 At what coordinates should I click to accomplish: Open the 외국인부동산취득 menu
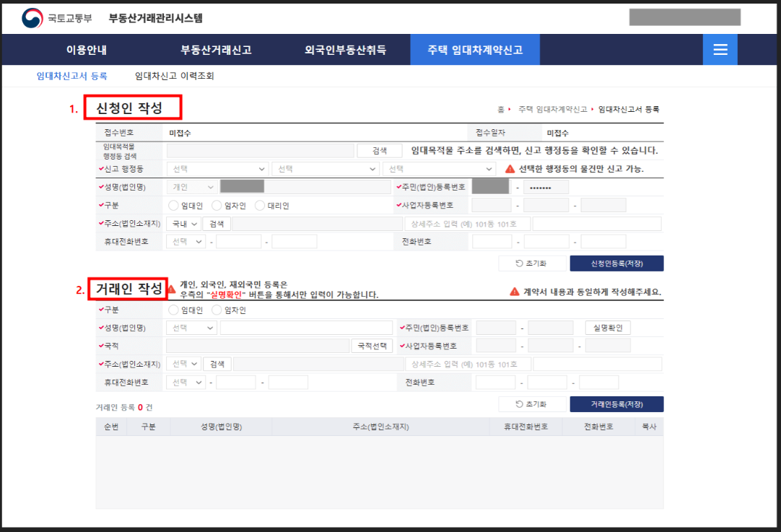coord(347,49)
